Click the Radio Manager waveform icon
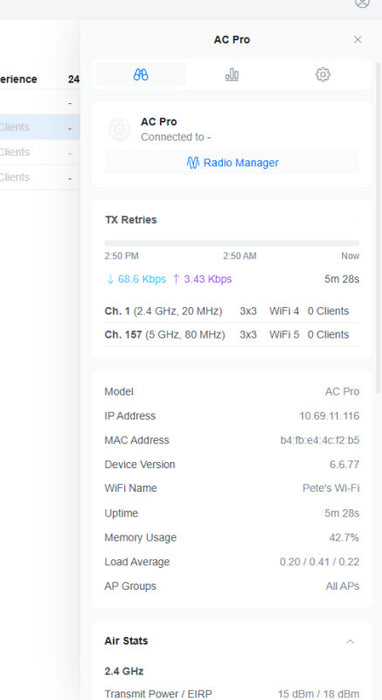382x700 pixels. click(x=193, y=162)
